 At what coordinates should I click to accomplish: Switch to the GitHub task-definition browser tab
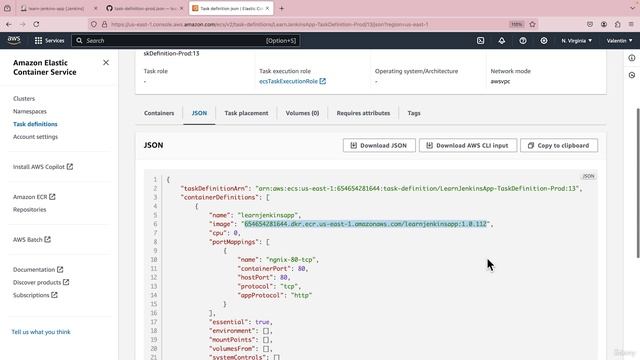(x=144, y=8)
